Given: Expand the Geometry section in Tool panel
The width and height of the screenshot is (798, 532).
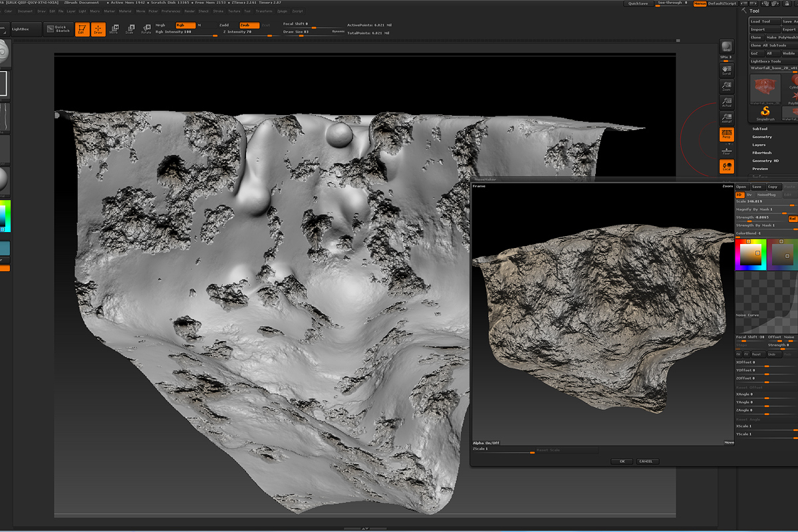Looking at the screenshot, I should pos(761,137).
